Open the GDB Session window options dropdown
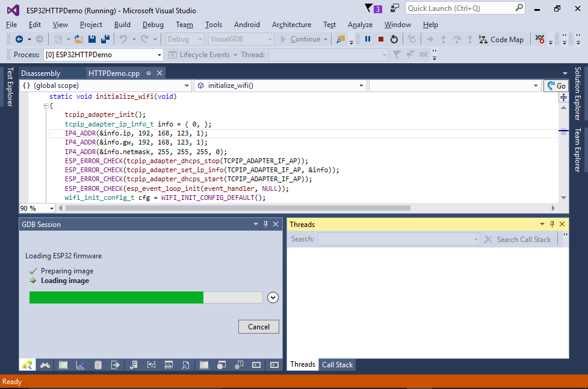The image size is (588, 389). pos(256,224)
